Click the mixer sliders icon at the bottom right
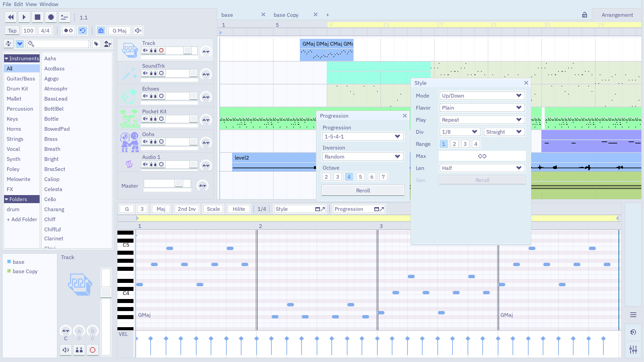 tap(633, 350)
